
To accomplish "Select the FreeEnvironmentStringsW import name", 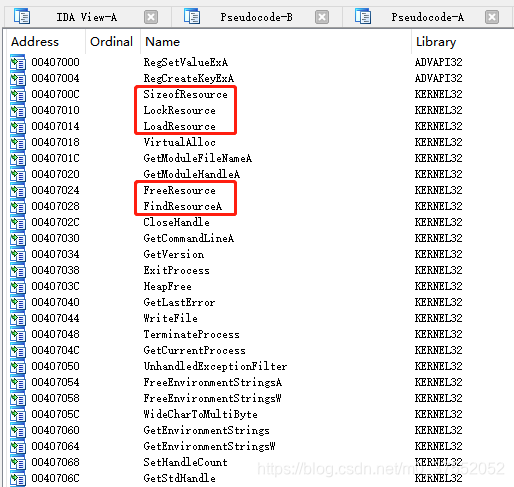I will [x=213, y=398].
